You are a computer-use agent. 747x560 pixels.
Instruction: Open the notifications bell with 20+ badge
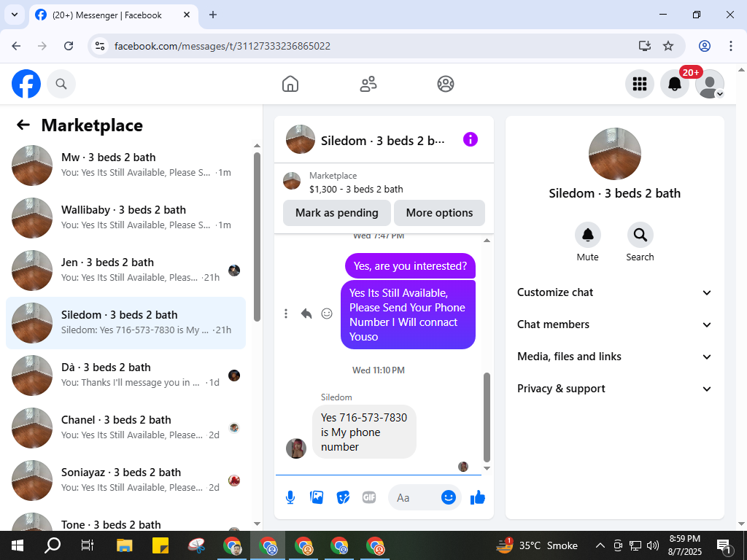[675, 84]
